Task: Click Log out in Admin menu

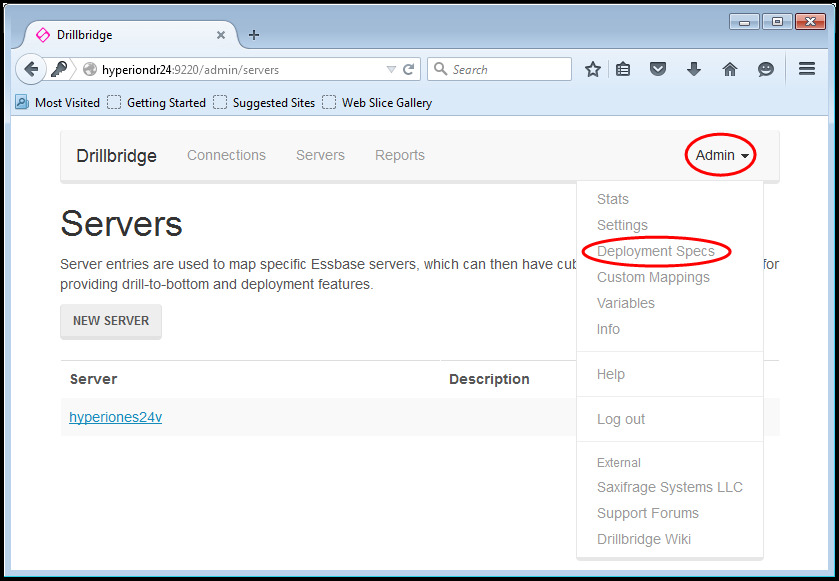Action: pos(621,419)
